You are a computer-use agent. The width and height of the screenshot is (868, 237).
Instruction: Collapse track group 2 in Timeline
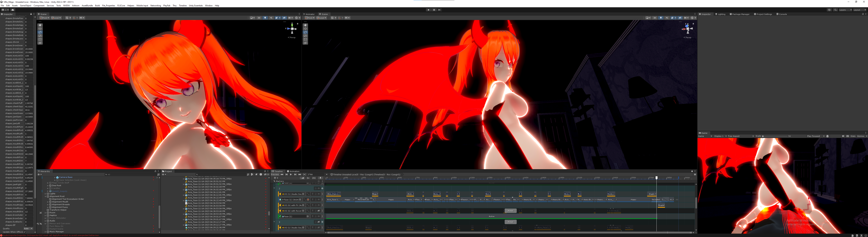coord(274,188)
